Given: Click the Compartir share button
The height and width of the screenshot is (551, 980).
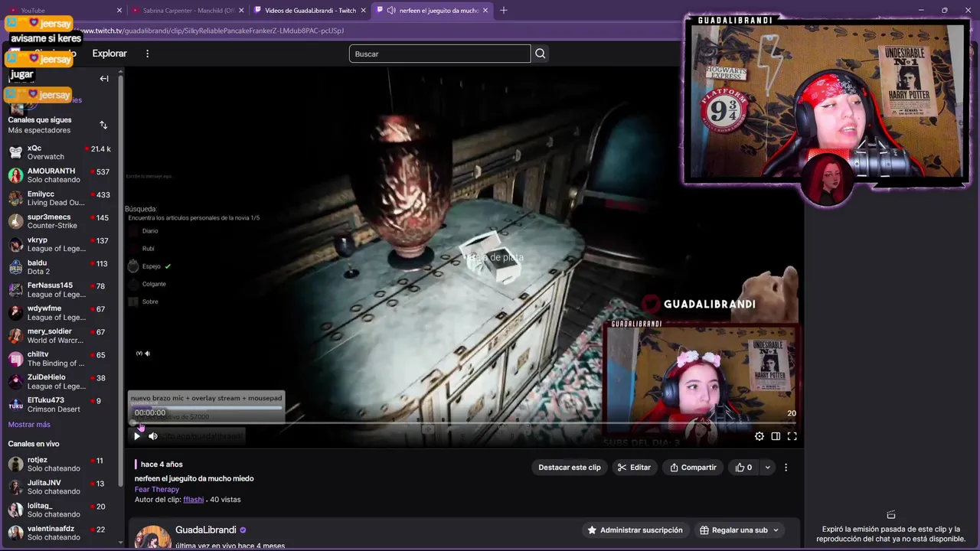Looking at the screenshot, I should tap(693, 468).
